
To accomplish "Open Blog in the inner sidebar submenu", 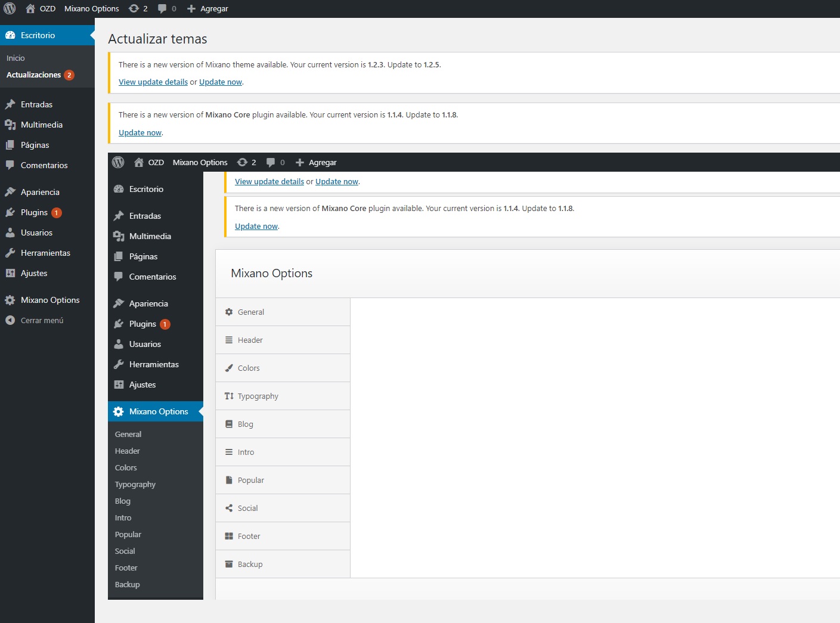I will click(123, 501).
